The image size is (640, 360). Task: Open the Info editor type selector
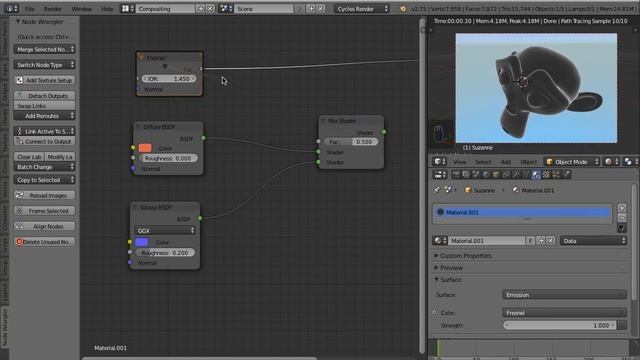pyautogui.click(x=11, y=9)
